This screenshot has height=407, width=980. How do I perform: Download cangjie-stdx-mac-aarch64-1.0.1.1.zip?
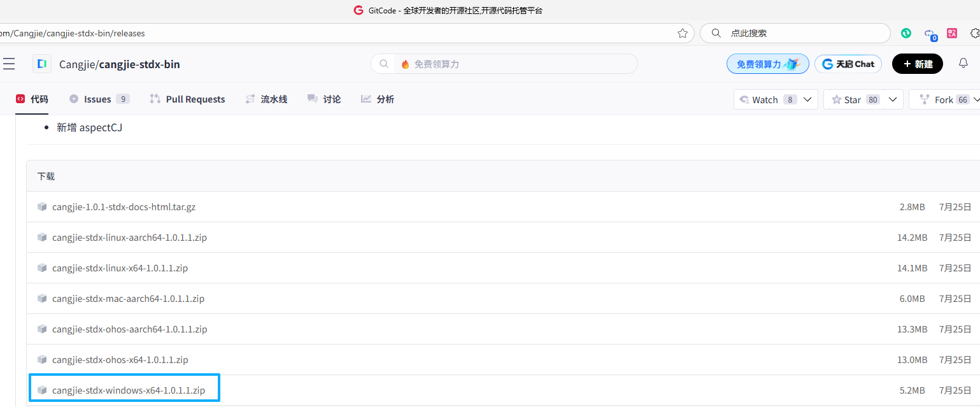click(x=128, y=299)
